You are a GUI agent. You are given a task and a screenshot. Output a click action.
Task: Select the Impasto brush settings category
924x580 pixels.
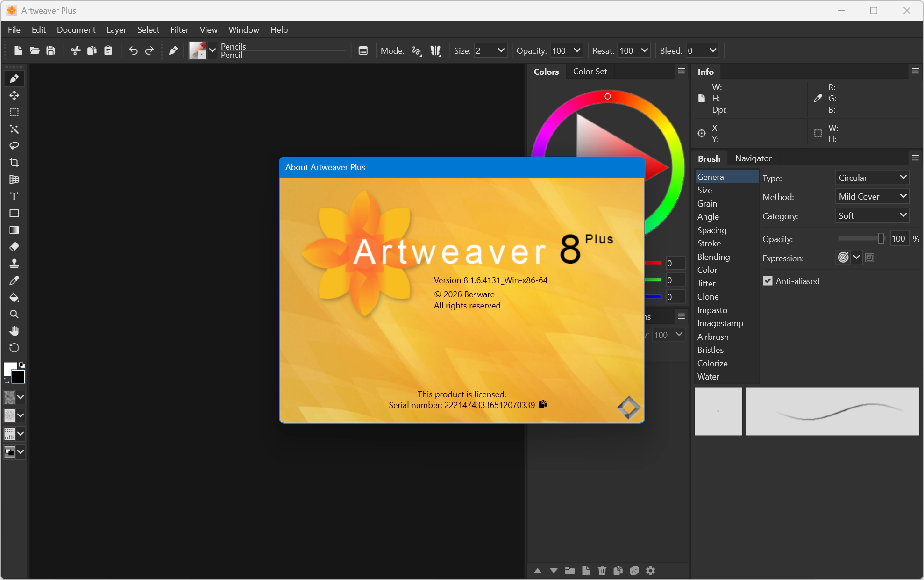tap(726, 310)
